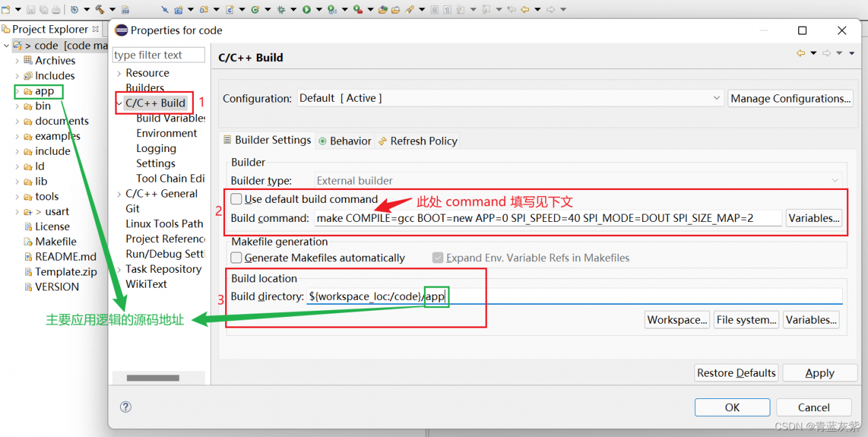This screenshot has height=437, width=868.
Task: Click the VERSION file icon
Action: pyautogui.click(x=28, y=286)
